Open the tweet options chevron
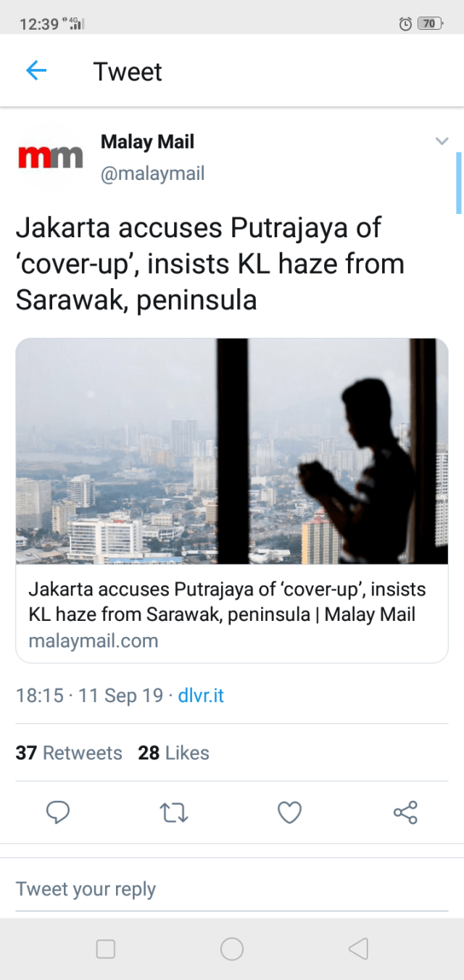This screenshot has width=464, height=980. (442, 141)
